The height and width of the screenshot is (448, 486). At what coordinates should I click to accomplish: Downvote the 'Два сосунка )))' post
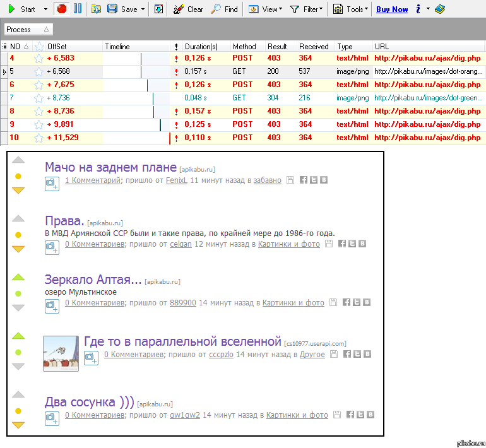(x=18, y=425)
